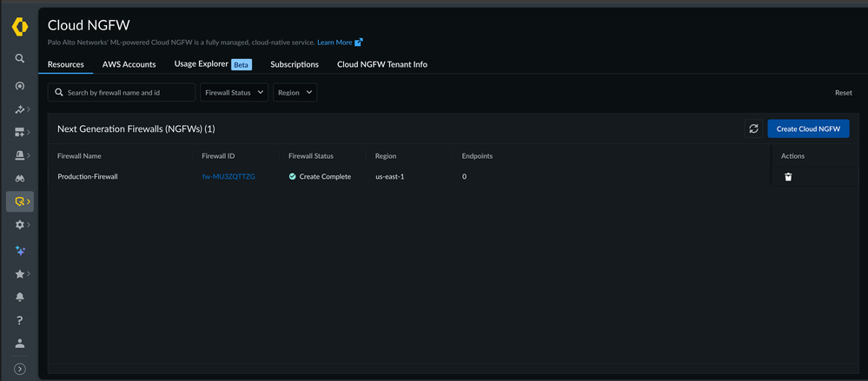Open search from the left sidebar

pos(19,58)
